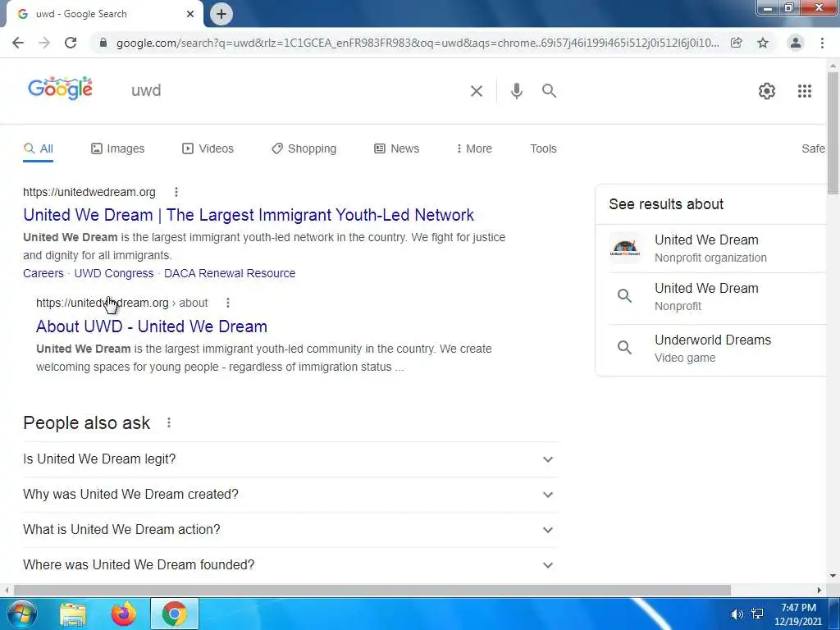Select the All search tab
840x630 pixels.
38,148
